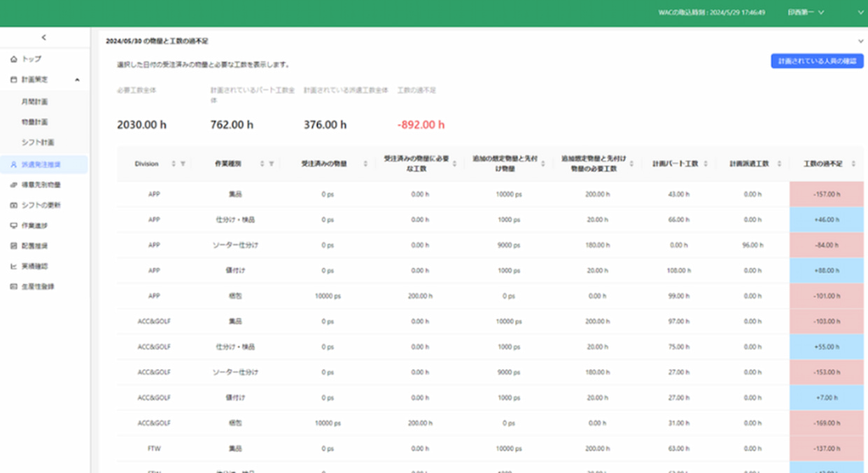Select the 派遣発注推奨 person icon
Image resolution: width=868 pixels, height=473 pixels.
(13, 164)
